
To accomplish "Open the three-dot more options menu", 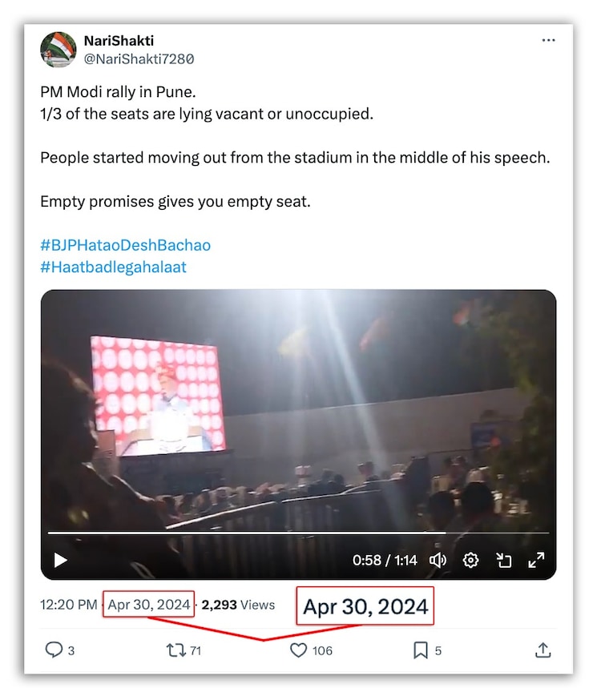I will tap(548, 40).
